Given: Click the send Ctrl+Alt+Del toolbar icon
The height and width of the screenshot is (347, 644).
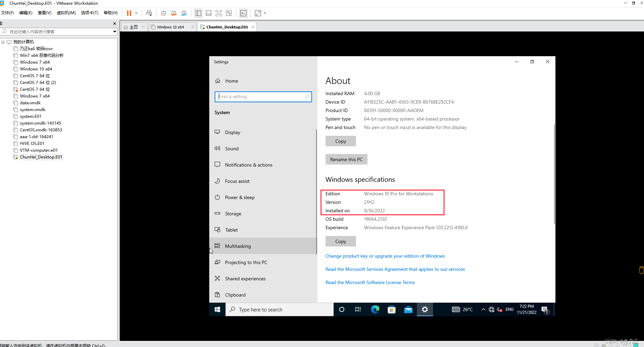Looking at the screenshot, I should pos(149,13).
